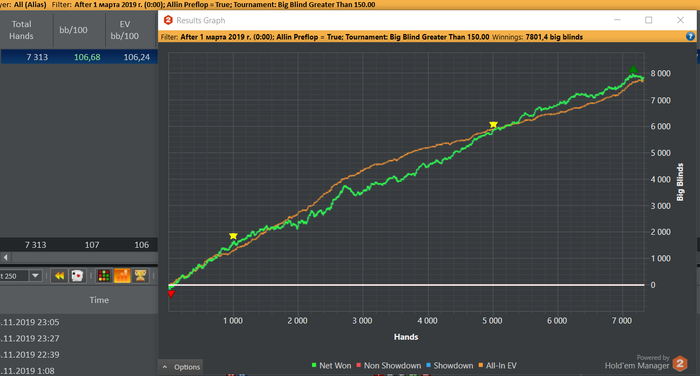Sort by Total Hands column header
This screenshot has height=376, width=700.
pos(21,30)
